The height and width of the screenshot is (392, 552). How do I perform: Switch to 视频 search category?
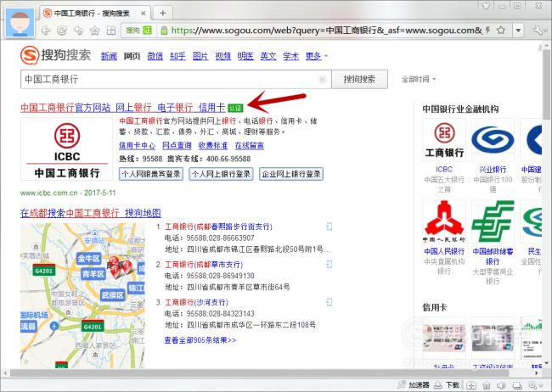pos(222,56)
